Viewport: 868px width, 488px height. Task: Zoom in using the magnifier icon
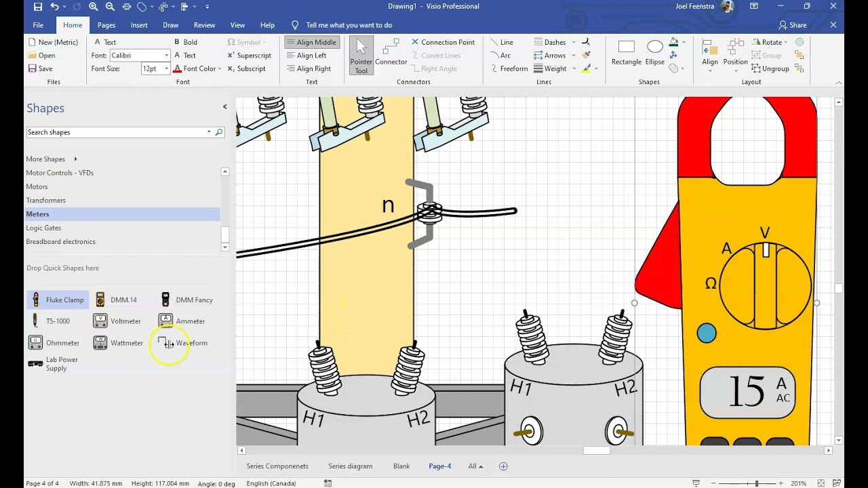click(94, 7)
